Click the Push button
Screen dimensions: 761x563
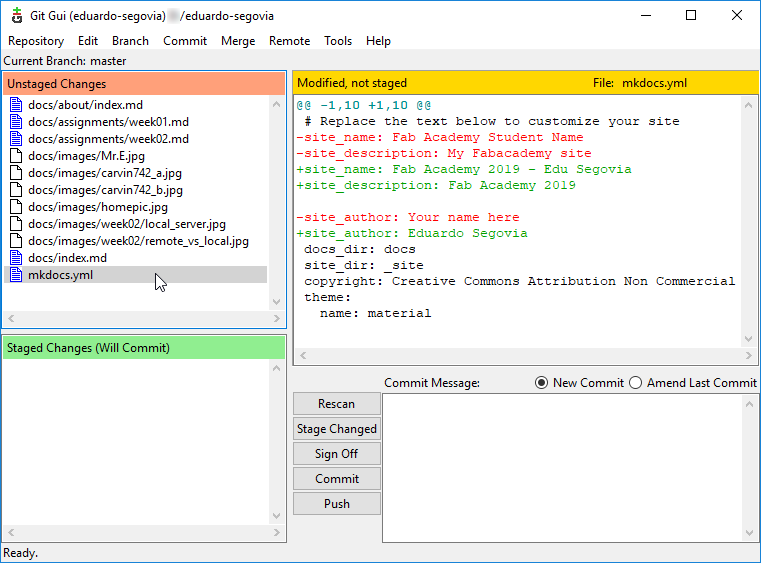[x=336, y=504]
